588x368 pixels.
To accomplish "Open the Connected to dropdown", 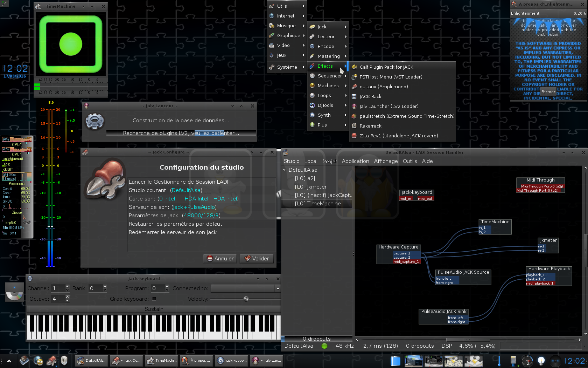I will click(246, 288).
